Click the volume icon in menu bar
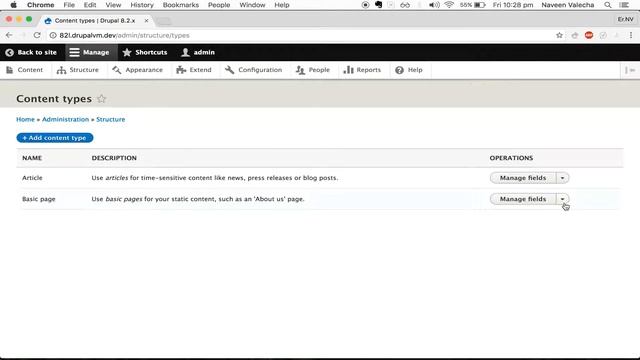The height and width of the screenshot is (360, 640). (x=434, y=5)
